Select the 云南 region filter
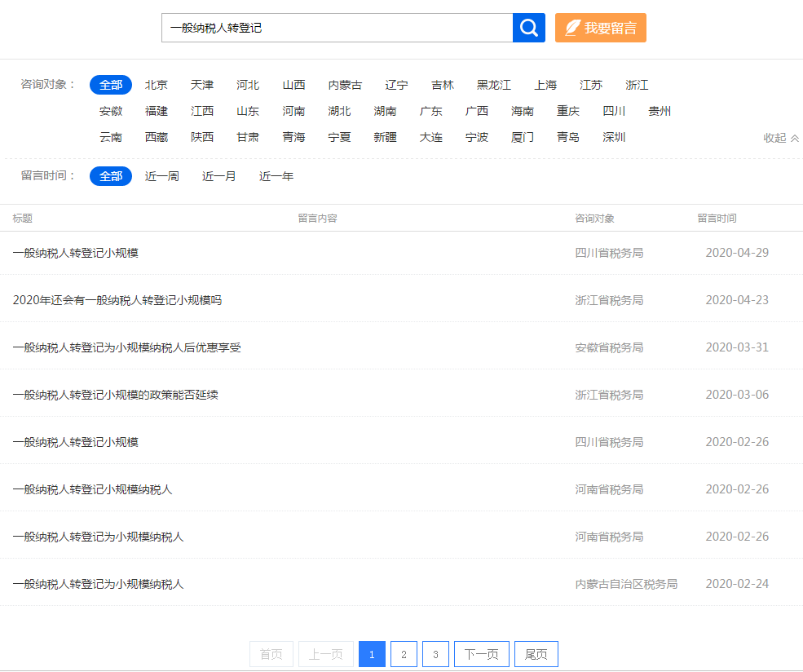Image resolution: width=803 pixels, height=672 pixels. tap(111, 137)
